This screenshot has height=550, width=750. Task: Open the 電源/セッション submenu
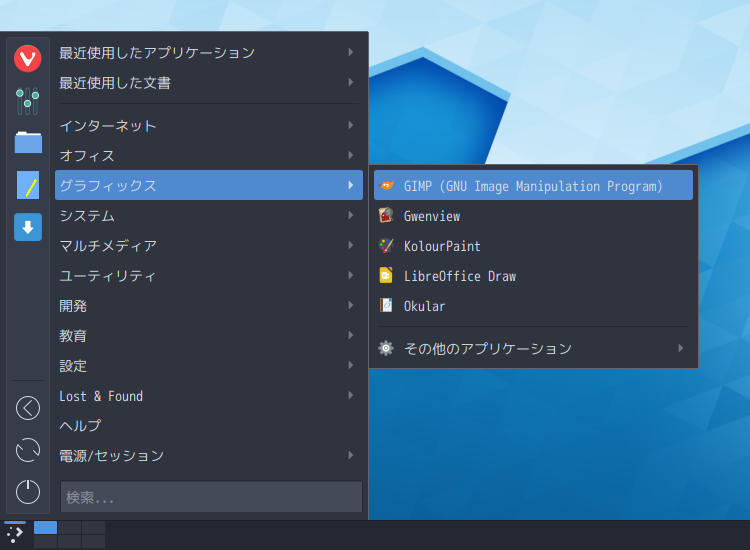[x=209, y=455]
